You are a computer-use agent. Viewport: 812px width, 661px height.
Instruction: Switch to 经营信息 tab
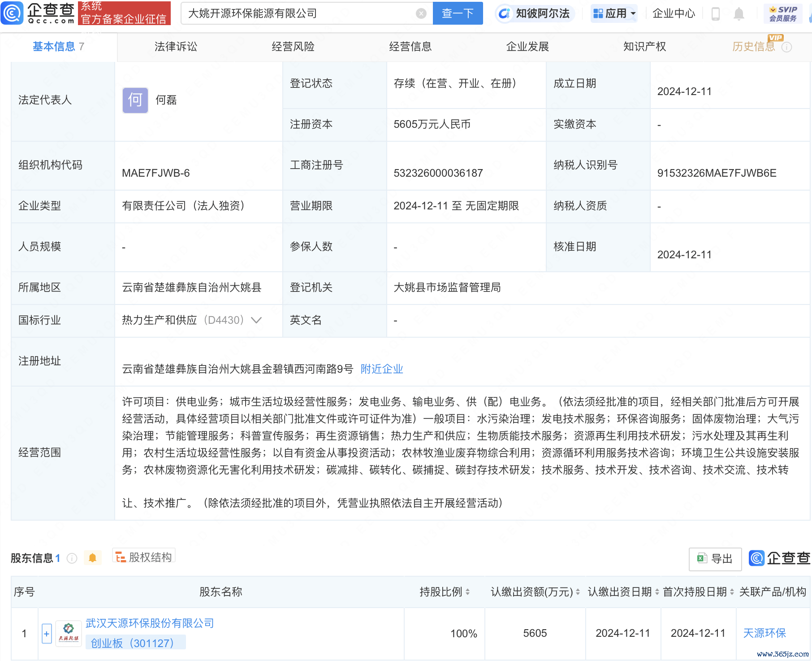(410, 47)
